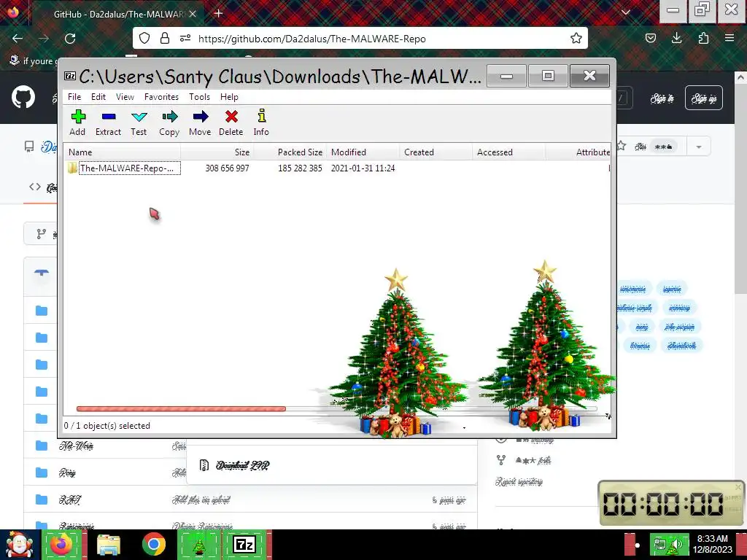Click the red Delete icon
747x560 pixels.
pyautogui.click(x=231, y=117)
